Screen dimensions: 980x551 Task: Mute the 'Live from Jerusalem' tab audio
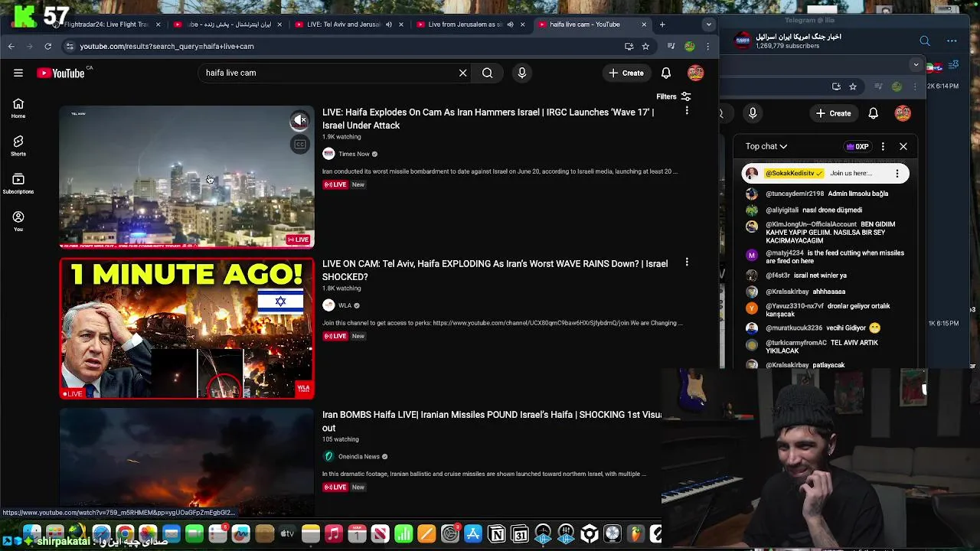pyautogui.click(x=511, y=24)
